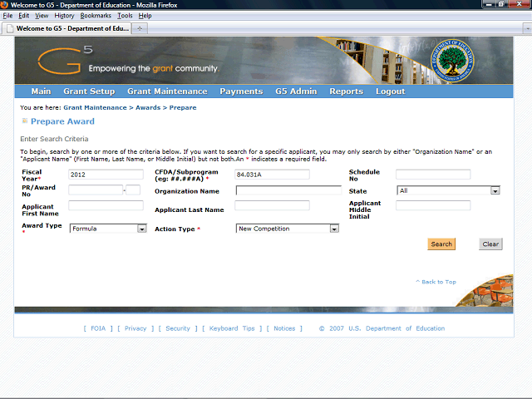This screenshot has height=399, width=532.
Task: Open the FOIA footer link
Action: (x=98, y=328)
